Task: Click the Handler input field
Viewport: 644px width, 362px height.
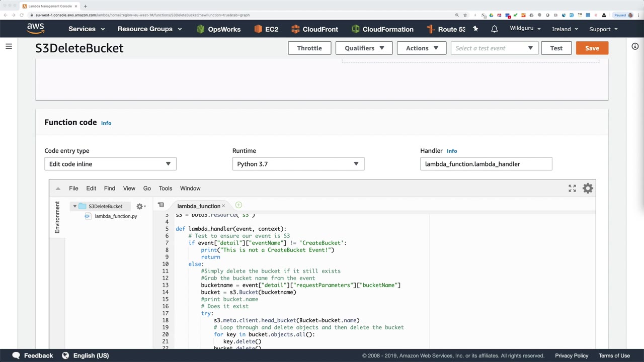Action: (x=486, y=164)
